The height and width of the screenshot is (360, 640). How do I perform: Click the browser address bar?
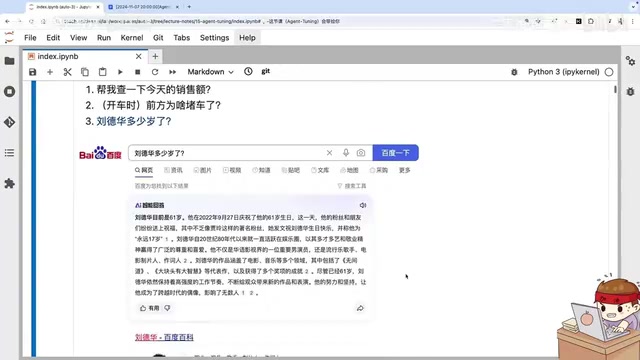point(286,21)
